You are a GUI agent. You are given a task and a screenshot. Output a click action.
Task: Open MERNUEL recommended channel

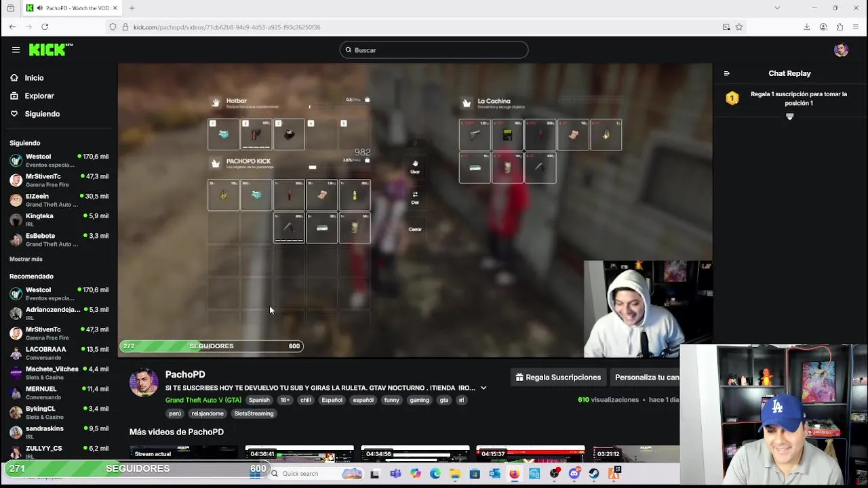tap(59, 392)
